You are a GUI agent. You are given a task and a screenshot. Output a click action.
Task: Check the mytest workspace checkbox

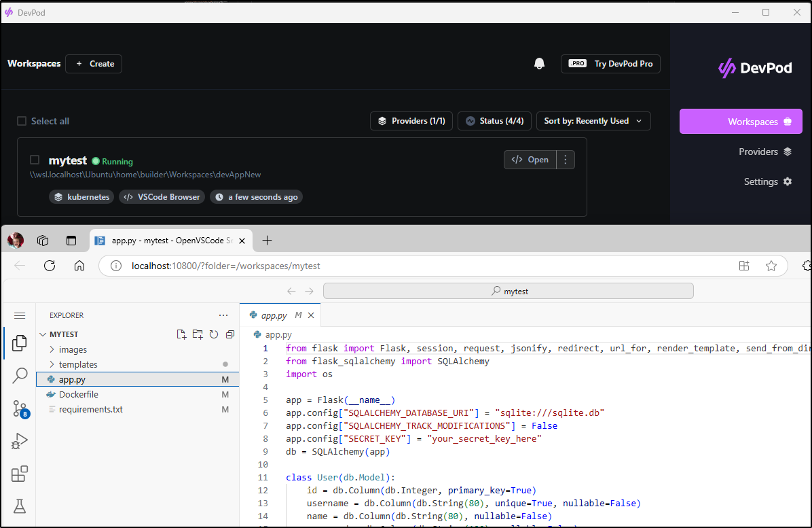[35, 160]
